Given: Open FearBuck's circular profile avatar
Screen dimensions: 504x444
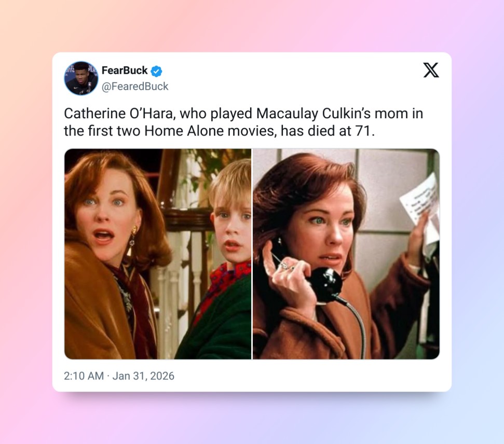Looking at the screenshot, I should click(x=81, y=78).
